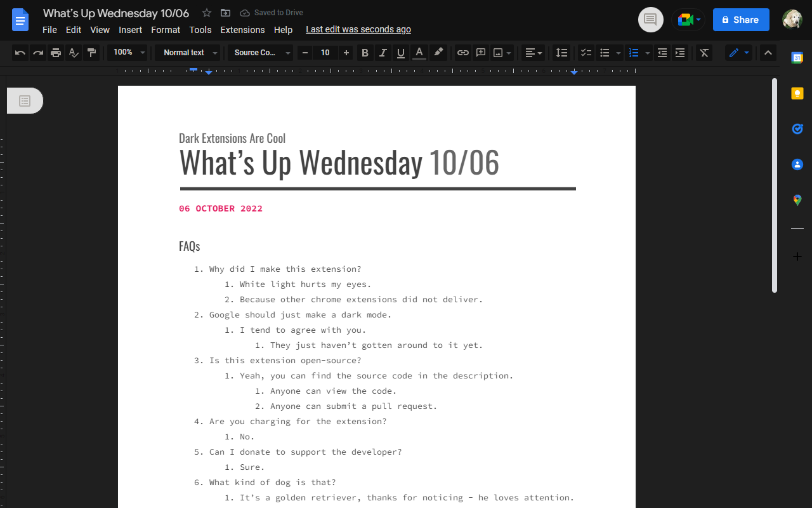Open the zoom level dropdown

pyautogui.click(x=128, y=53)
